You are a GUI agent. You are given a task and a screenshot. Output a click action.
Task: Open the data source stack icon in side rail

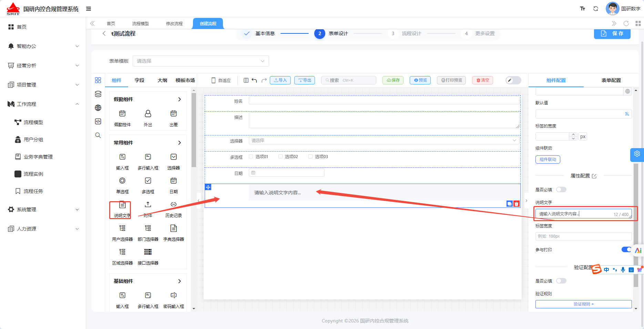click(x=98, y=94)
